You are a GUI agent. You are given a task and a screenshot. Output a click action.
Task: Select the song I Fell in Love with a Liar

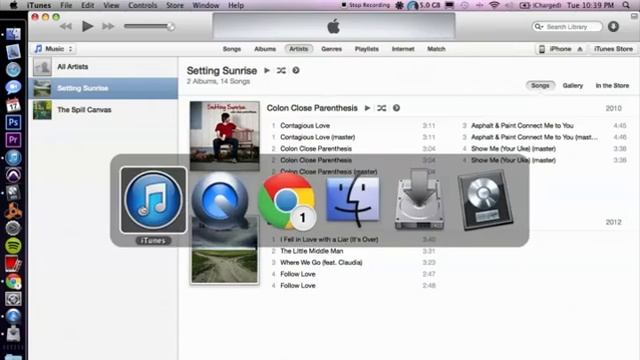(x=329, y=240)
